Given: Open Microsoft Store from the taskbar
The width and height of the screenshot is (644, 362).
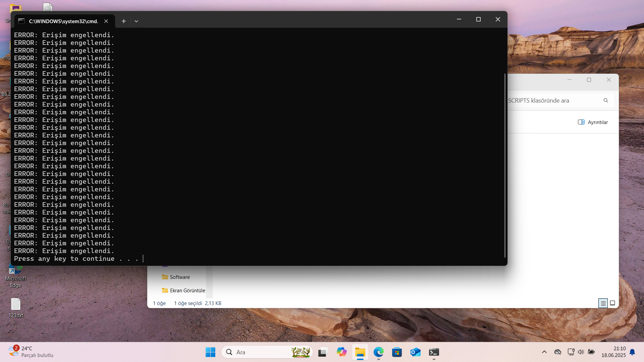Looking at the screenshot, I should pos(397,352).
